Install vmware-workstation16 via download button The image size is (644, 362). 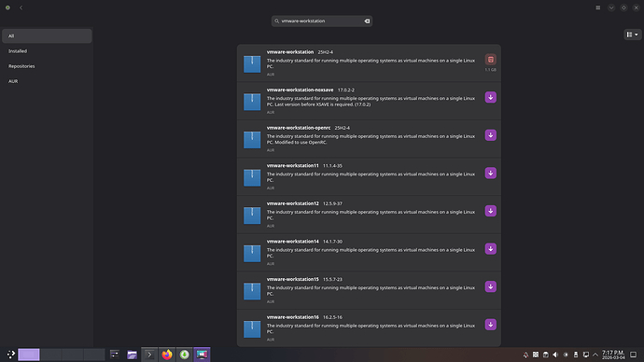tap(490, 325)
